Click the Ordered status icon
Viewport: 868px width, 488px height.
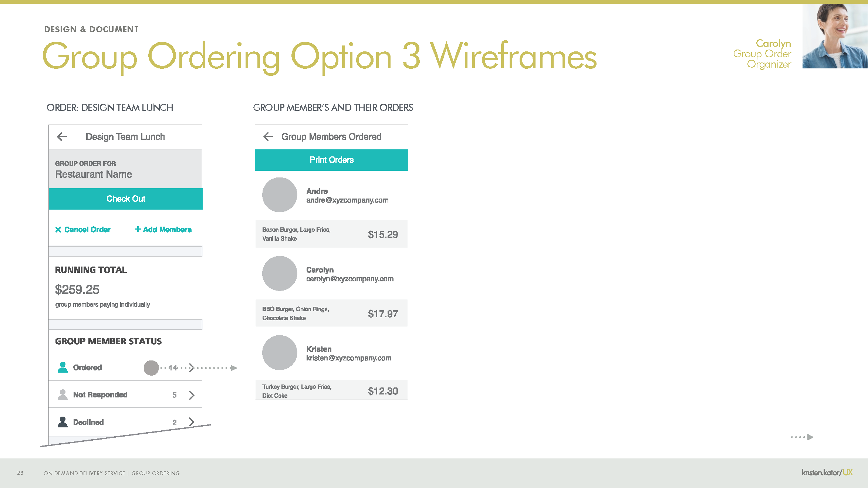(x=62, y=367)
